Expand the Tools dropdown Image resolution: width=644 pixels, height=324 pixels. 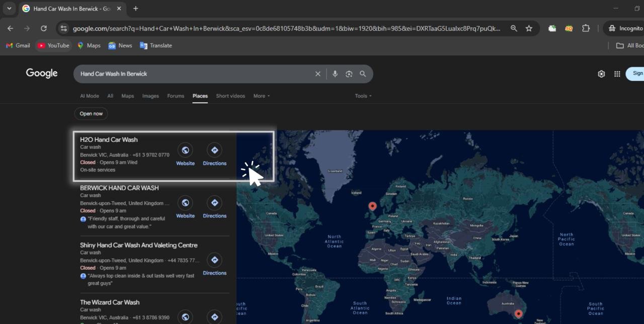(363, 96)
